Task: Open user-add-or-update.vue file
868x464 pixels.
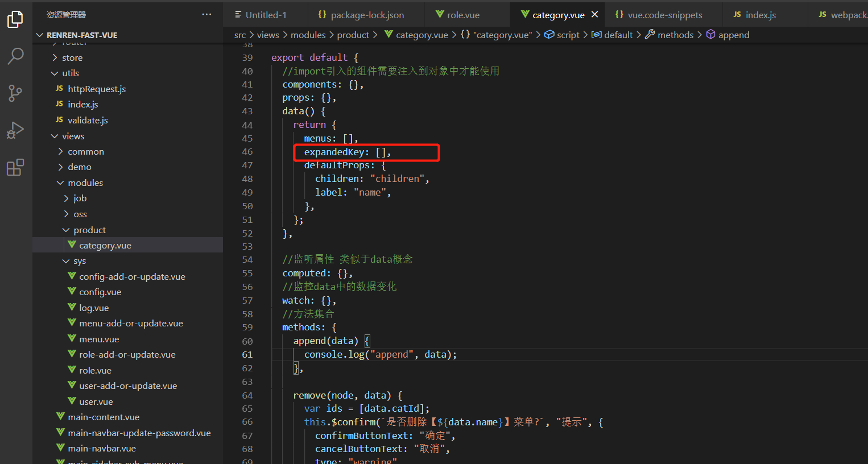Action: [x=127, y=386]
